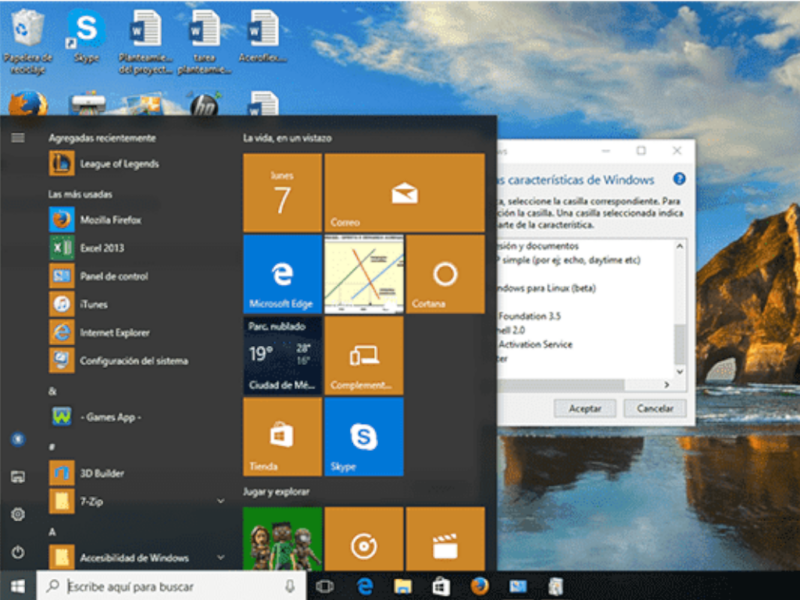Launch Skype from its Start menu tile
This screenshot has height=600, width=800.
click(x=363, y=437)
